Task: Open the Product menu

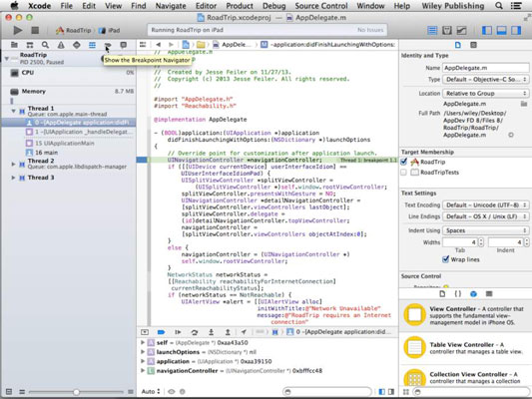Action: tap(240, 6)
